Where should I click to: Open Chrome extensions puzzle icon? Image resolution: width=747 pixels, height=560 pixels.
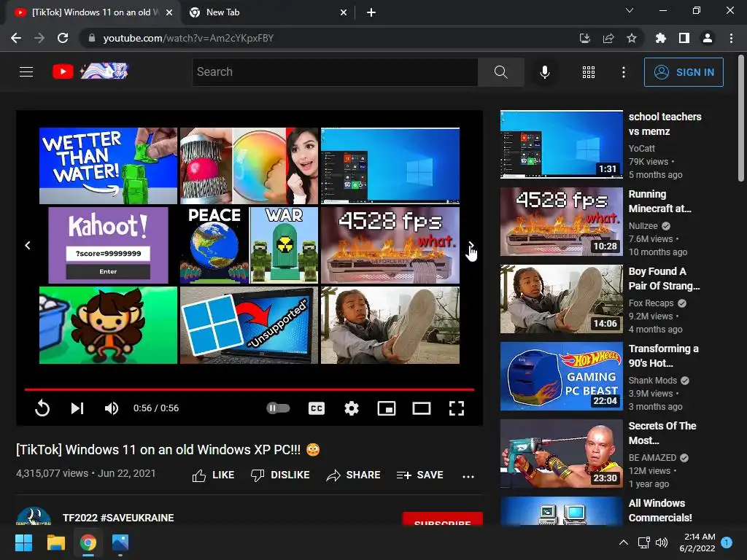pyautogui.click(x=660, y=38)
